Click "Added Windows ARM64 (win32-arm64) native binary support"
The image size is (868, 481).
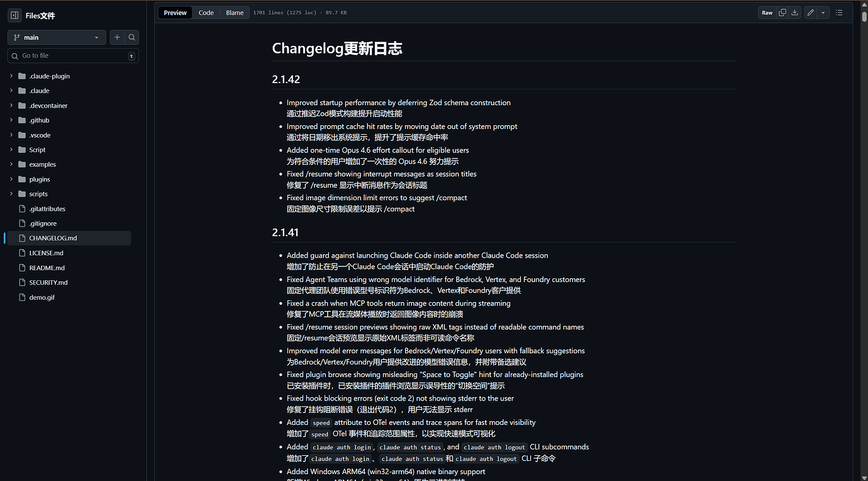tap(386, 472)
